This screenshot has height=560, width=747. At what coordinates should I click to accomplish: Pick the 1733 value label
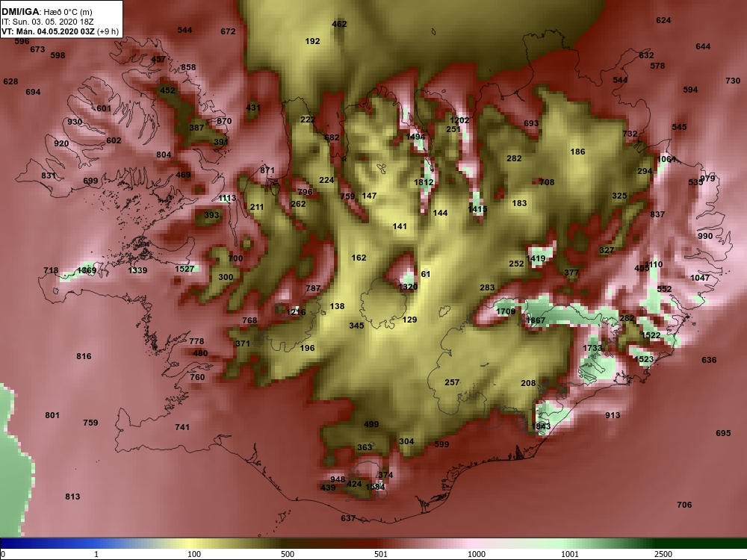592,348
